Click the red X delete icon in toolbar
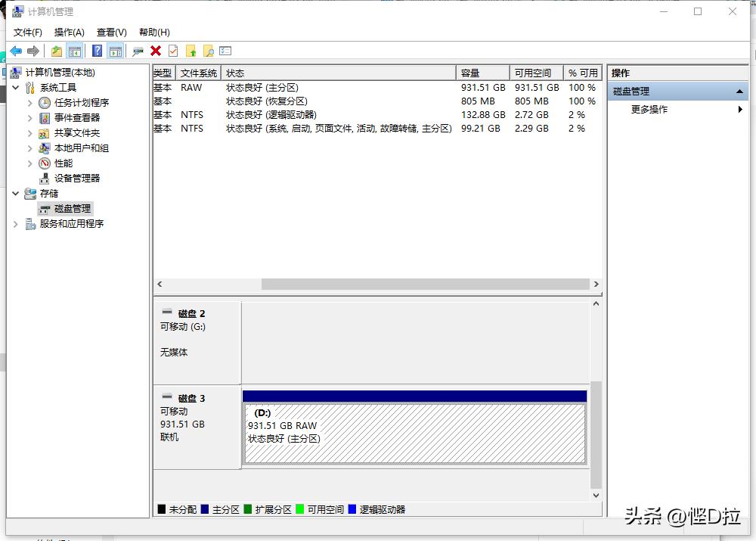 point(156,51)
